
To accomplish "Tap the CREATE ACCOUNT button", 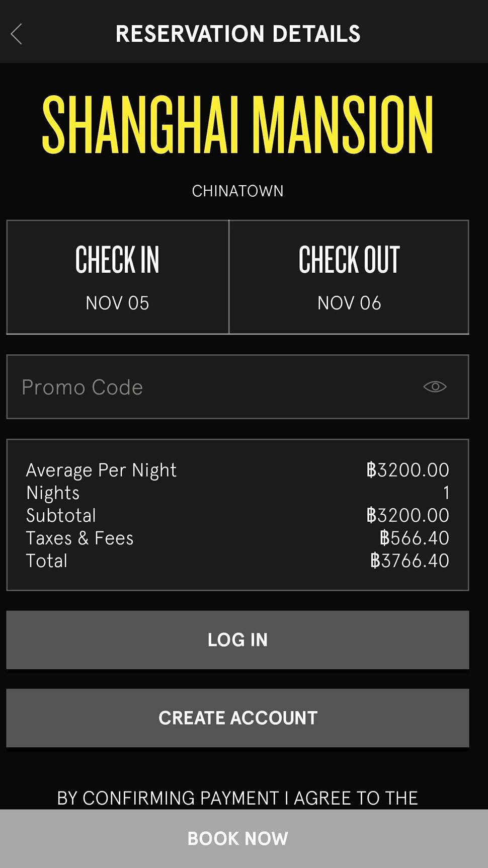I will [237, 718].
